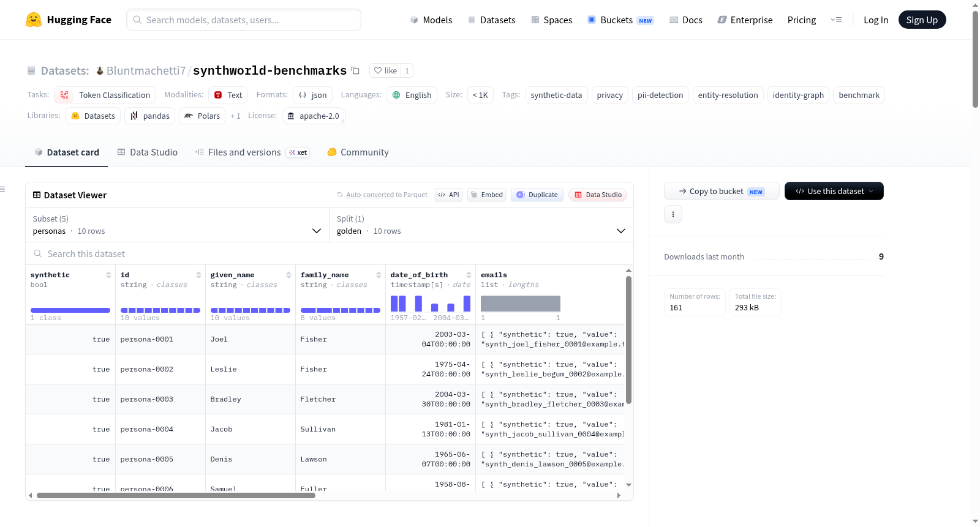The height and width of the screenshot is (527, 980).
Task: Click the Sign Up button
Action: pos(922,20)
